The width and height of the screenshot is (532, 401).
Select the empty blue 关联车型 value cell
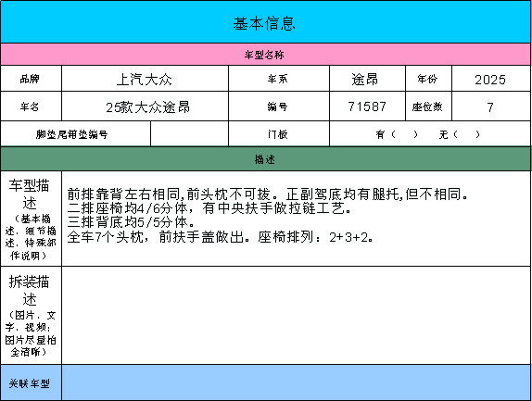pyautogui.click(x=297, y=382)
